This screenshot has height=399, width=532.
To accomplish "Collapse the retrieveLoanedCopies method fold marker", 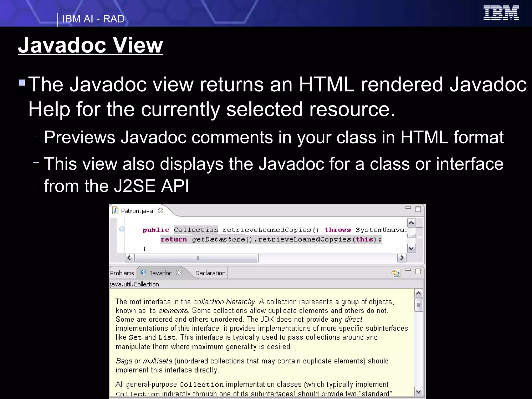I will coord(122,229).
